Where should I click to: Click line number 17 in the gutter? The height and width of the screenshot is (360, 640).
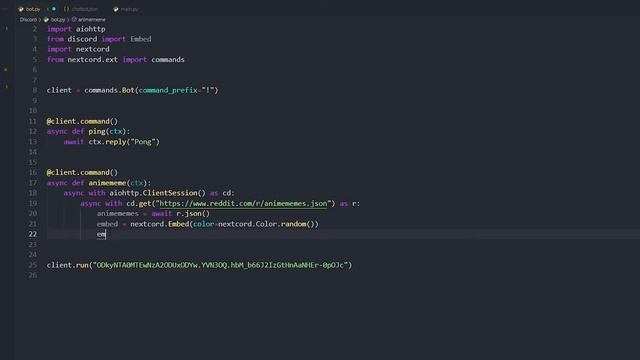tap(33, 182)
